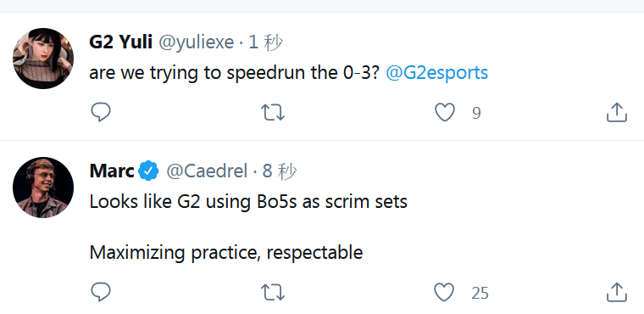Open the @G2esports mention link
Viewport: 644px width, 314px height.
coord(437,73)
